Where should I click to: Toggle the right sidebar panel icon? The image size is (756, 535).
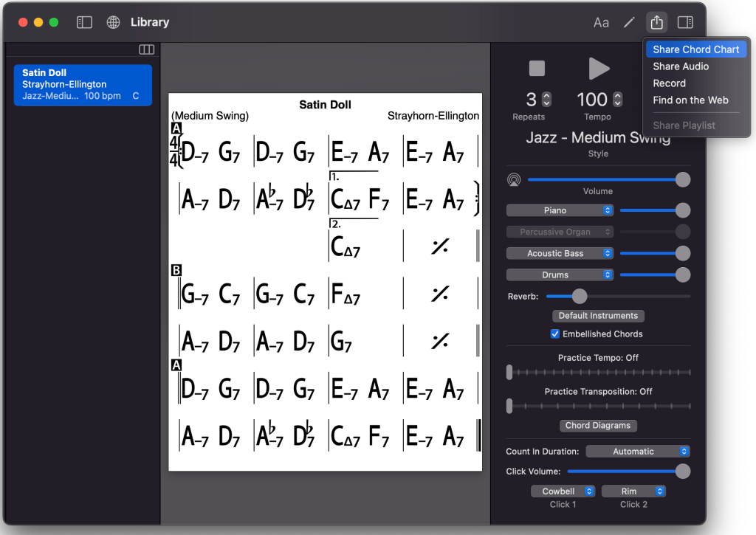(x=685, y=22)
